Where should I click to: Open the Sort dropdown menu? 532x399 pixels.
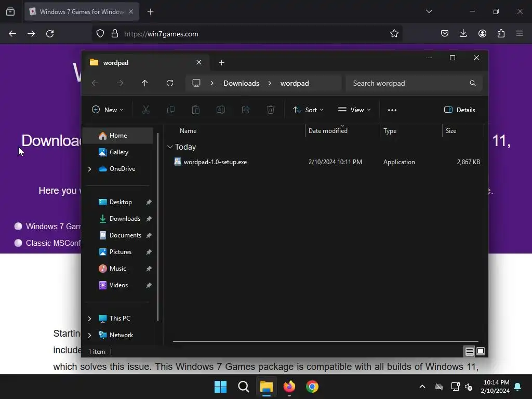click(308, 110)
